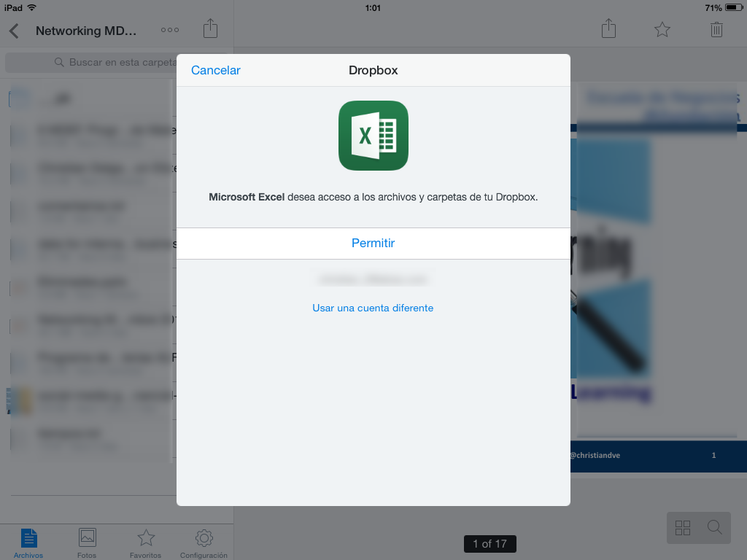Tap the battery indicator in status bar
This screenshot has height=560, width=747.
[x=734, y=7]
